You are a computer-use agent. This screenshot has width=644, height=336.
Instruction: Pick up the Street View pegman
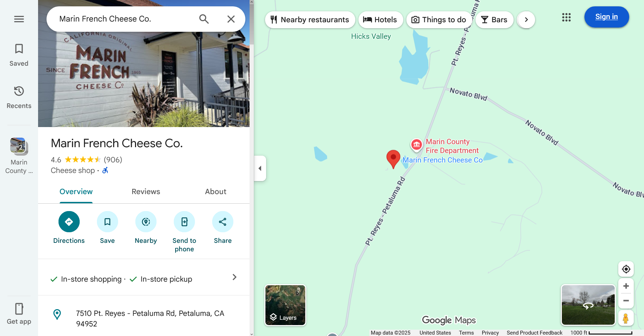[626, 318]
